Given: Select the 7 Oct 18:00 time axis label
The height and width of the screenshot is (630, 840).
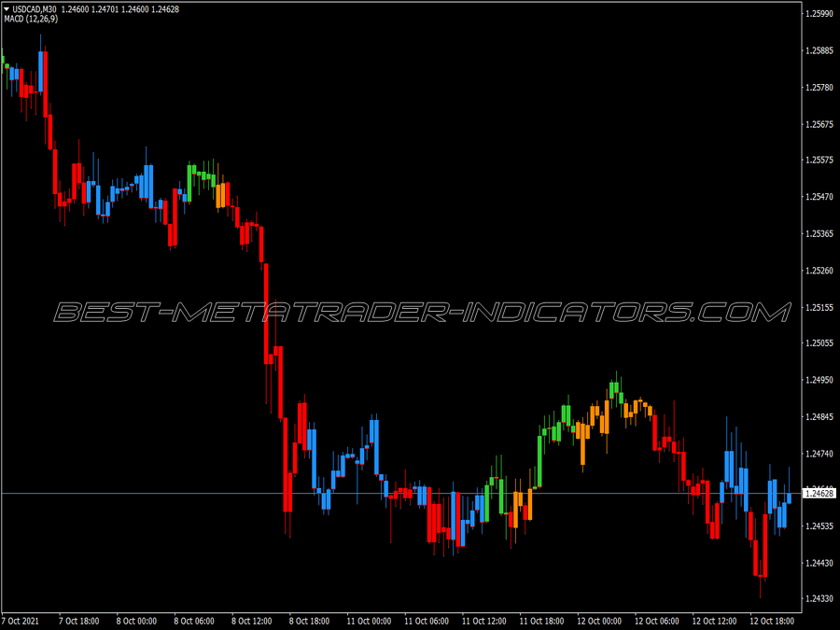Looking at the screenshot, I should pyautogui.click(x=78, y=622).
